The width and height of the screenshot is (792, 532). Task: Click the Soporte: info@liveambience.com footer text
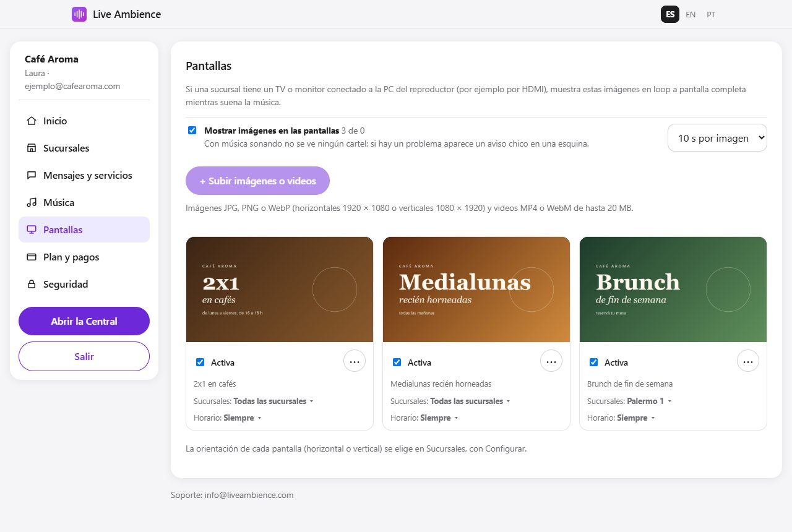(x=232, y=495)
